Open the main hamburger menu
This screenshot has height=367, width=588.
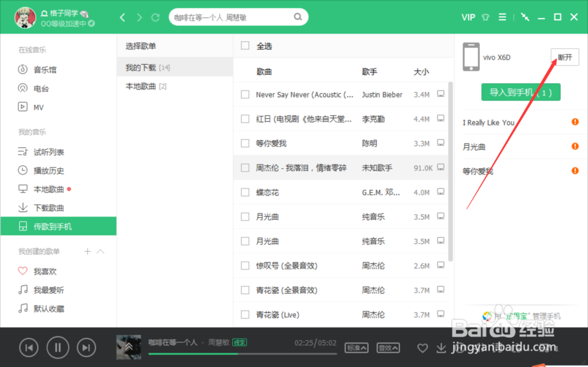tap(502, 17)
